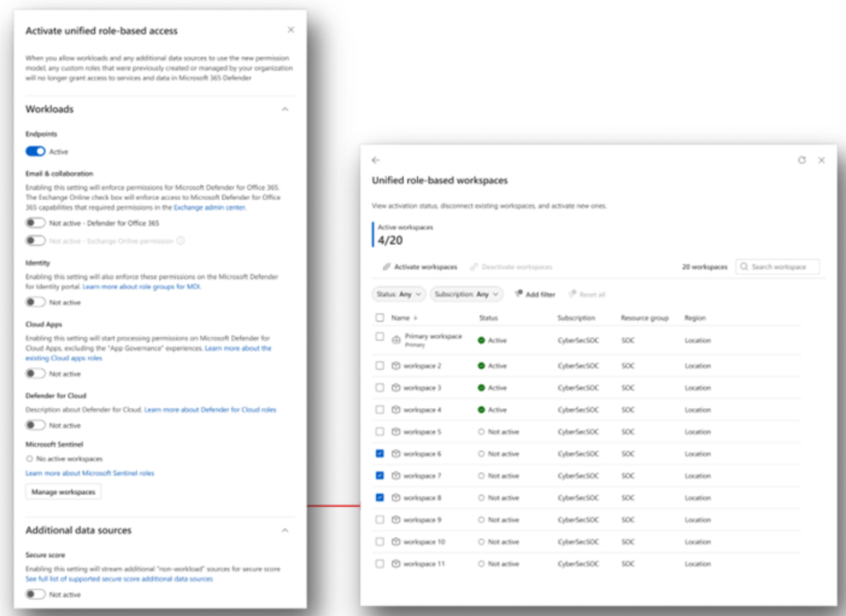Viewport: 846px width, 616px height.
Task: Click the No active workspaces status icon
Action: click(x=29, y=458)
